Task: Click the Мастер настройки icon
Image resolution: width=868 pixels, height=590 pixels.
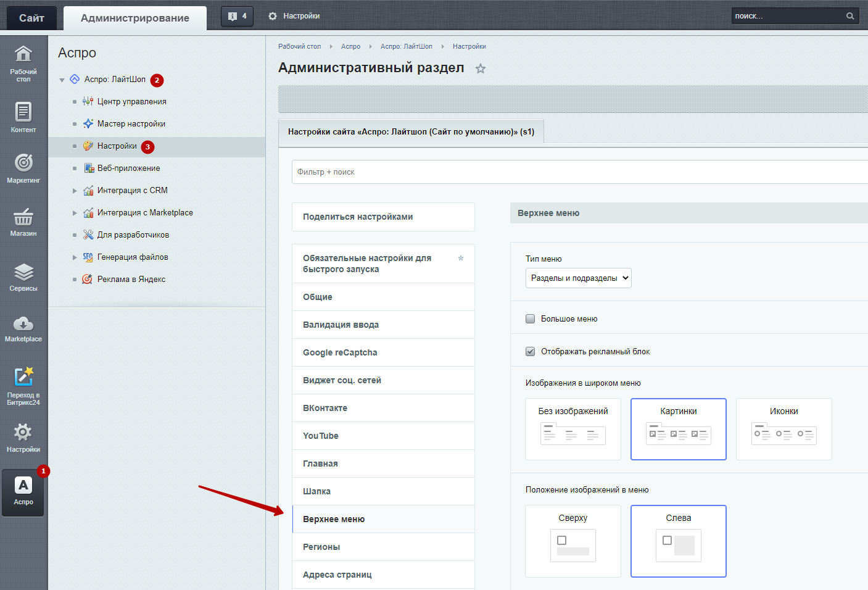Action: 88,123
